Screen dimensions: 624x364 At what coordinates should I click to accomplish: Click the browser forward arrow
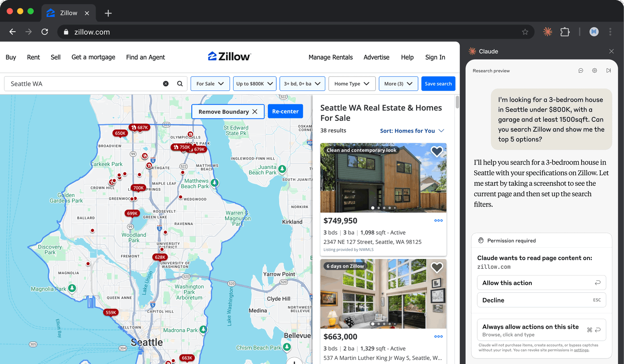29,32
